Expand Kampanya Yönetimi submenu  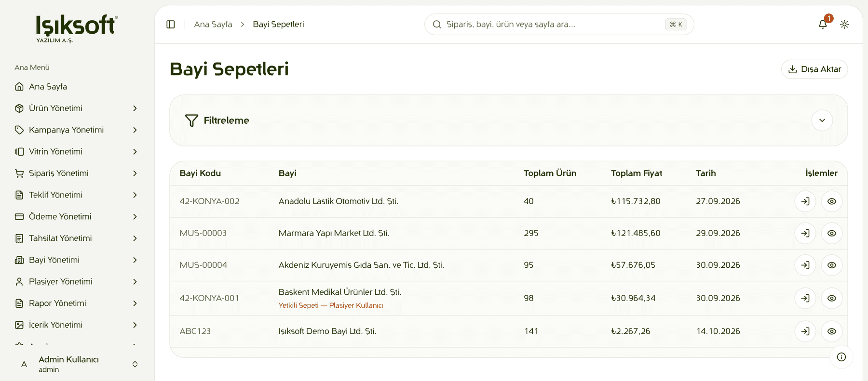(x=135, y=130)
